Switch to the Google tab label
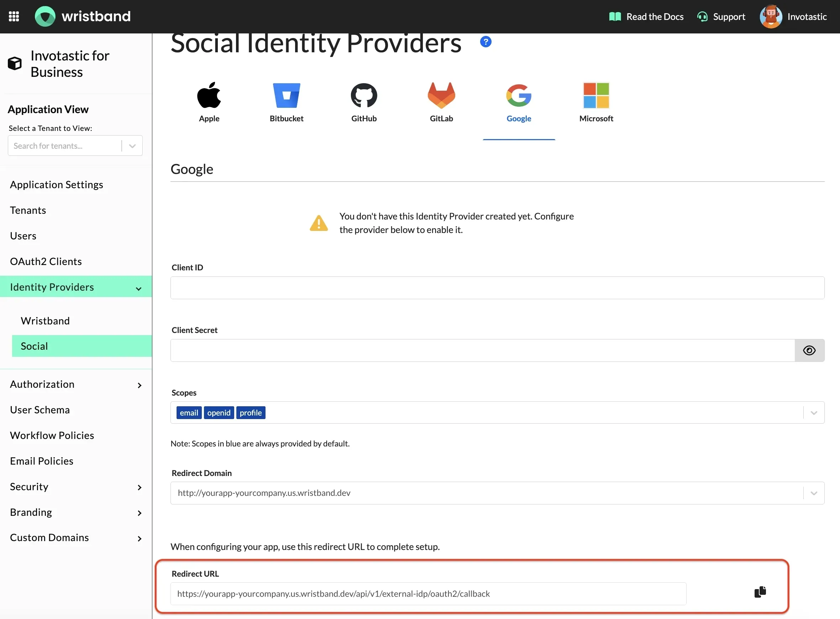 [x=519, y=118]
